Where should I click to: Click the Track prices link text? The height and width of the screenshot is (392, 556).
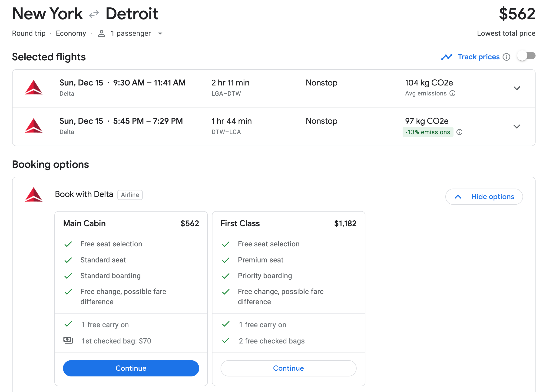tap(479, 57)
